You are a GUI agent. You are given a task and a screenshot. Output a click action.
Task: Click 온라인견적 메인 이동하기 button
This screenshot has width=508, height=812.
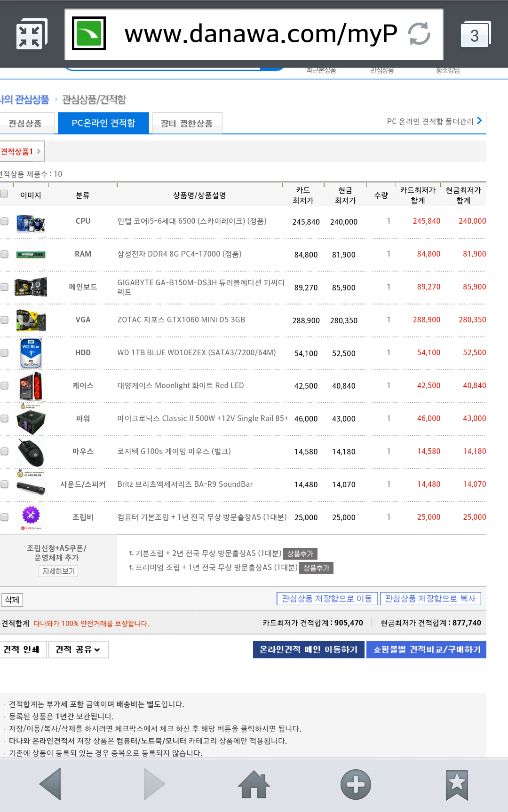point(309,649)
